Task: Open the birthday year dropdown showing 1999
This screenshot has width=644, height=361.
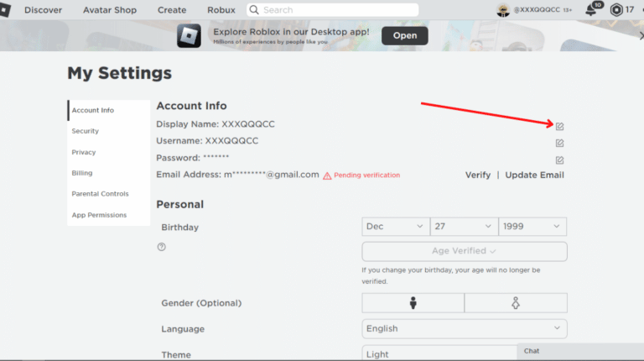Action: click(532, 227)
